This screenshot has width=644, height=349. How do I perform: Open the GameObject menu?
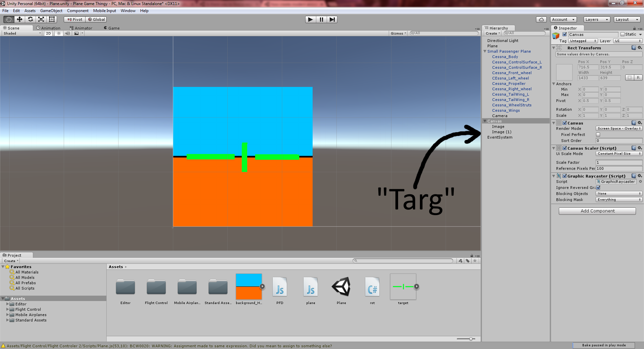tap(51, 11)
